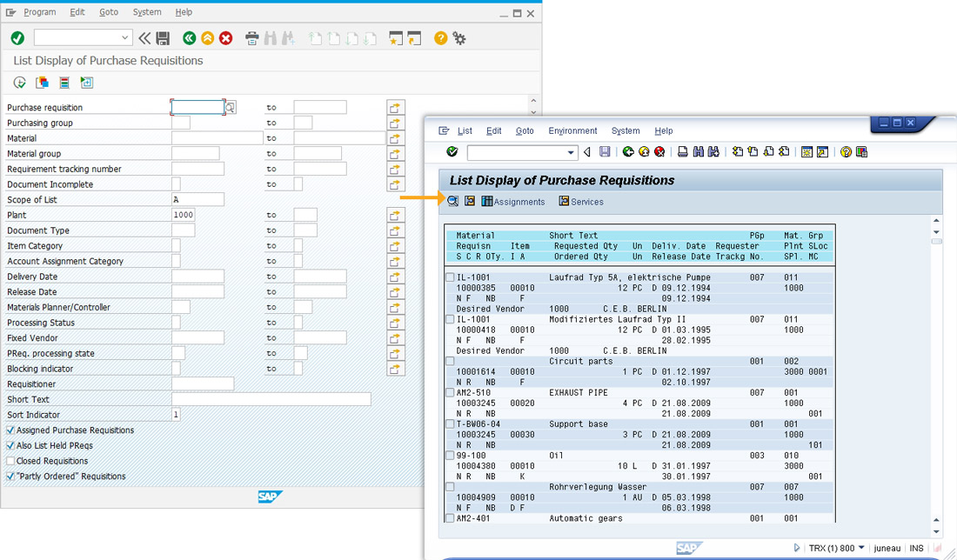The width and height of the screenshot is (957, 560).
Task: Open command field dropdown in the list window
Action: pos(571,152)
